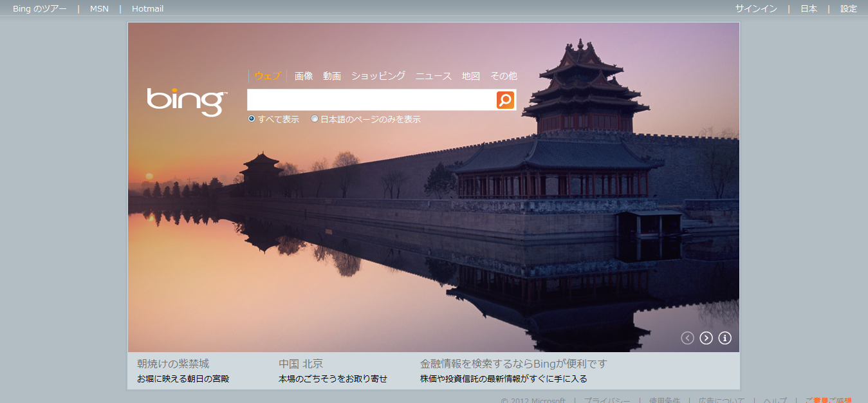Open the 朝焼けの紫禁城 caption link

click(x=173, y=364)
